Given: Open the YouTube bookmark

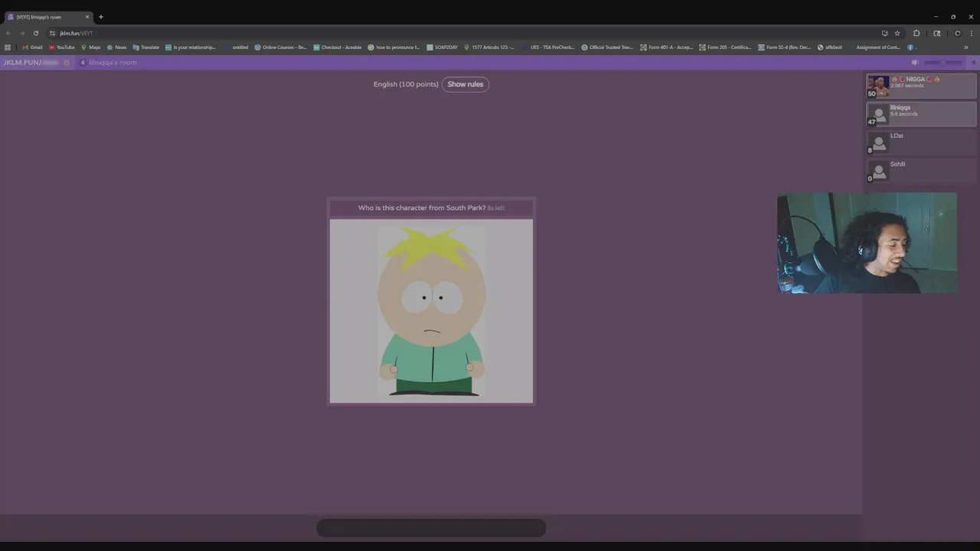Looking at the screenshot, I should 62,47.
